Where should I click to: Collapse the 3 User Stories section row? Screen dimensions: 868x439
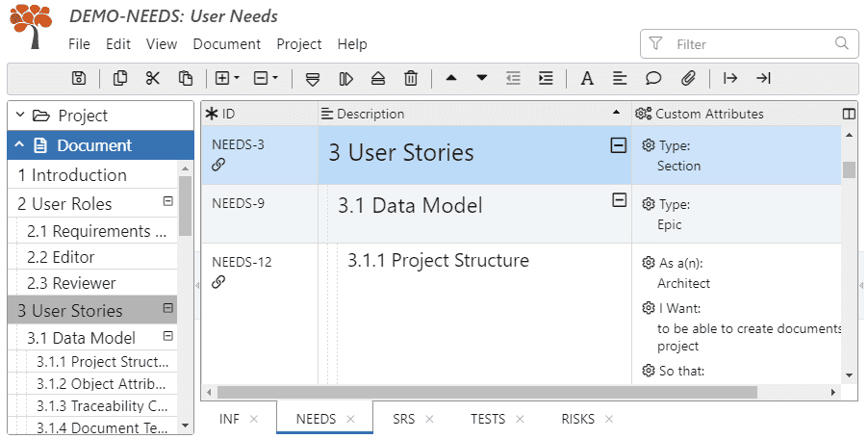(619, 145)
